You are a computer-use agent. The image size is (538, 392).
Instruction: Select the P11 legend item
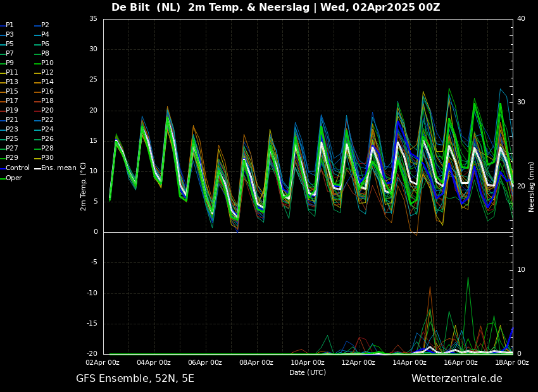(x=9, y=72)
